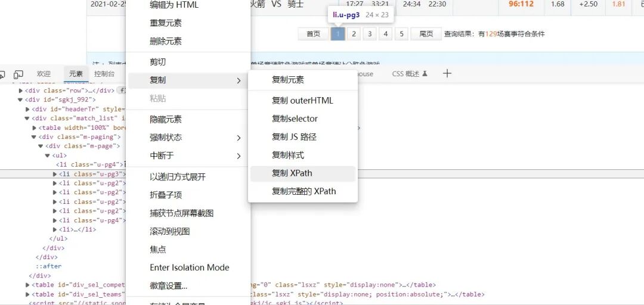This screenshot has height=305, width=644.
Task: Collapse div class="m-paging" node
Action: (x=34, y=136)
